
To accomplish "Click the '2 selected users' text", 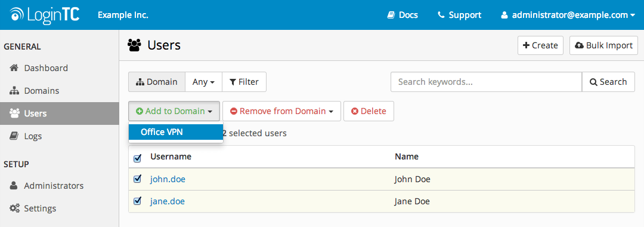I will [255, 133].
